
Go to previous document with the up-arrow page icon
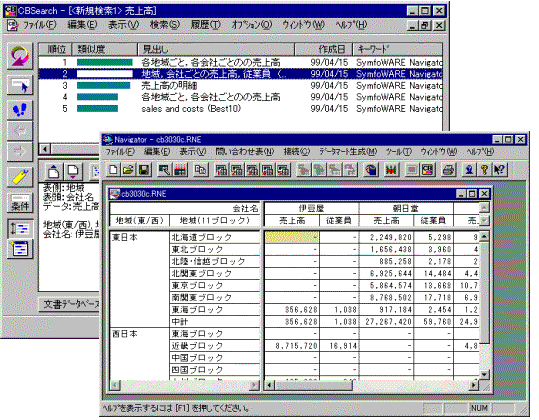click(x=54, y=171)
